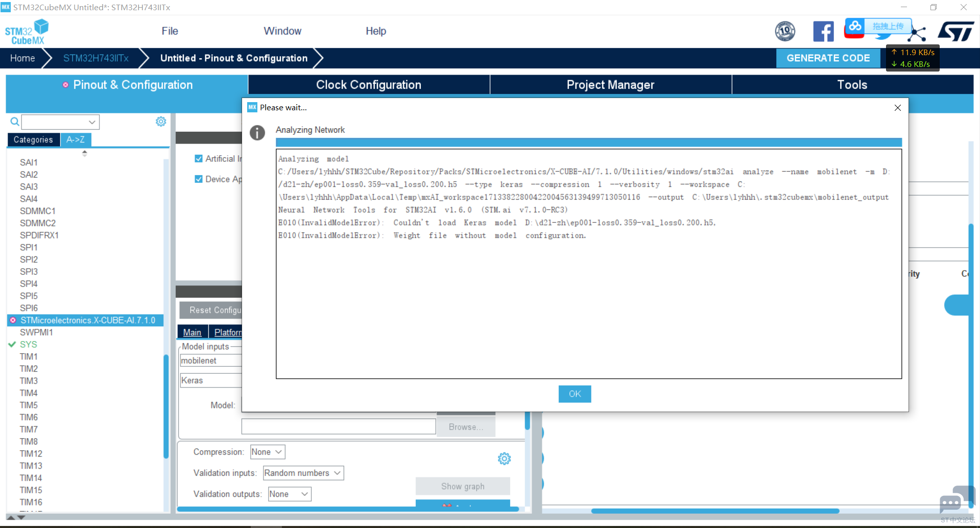The width and height of the screenshot is (980, 528).
Task: Switch to Categories view tab
Action: pos(33,139)
